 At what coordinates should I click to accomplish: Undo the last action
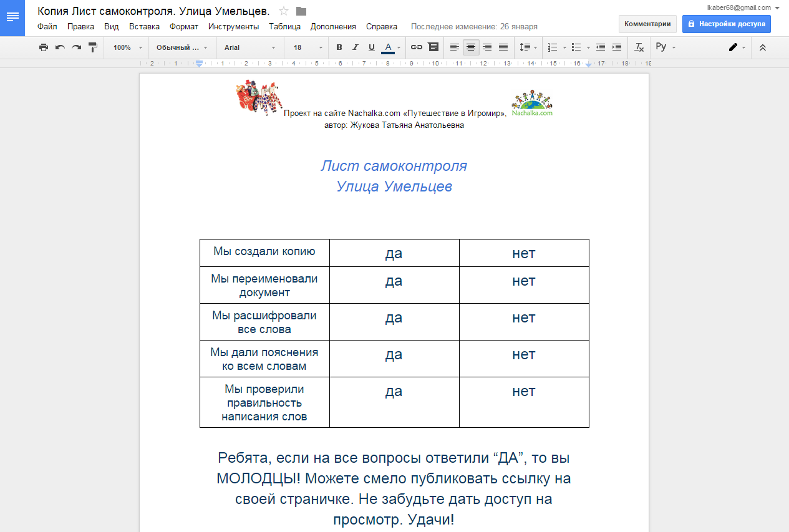pos(60,47)
